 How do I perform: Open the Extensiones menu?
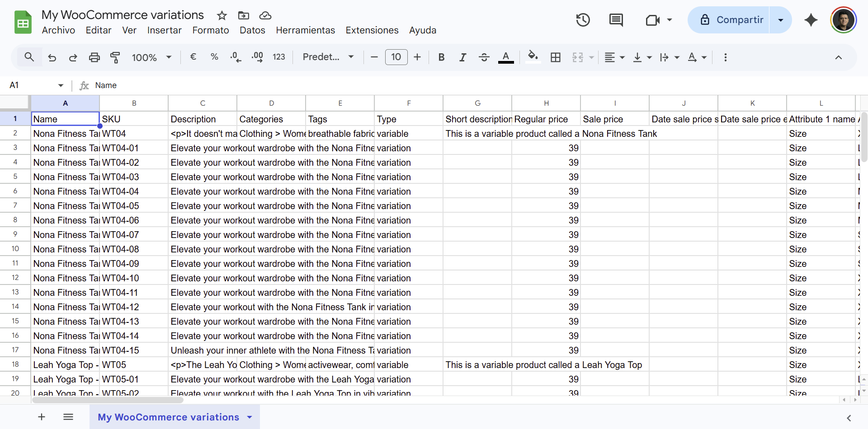(x=372, y=30)
